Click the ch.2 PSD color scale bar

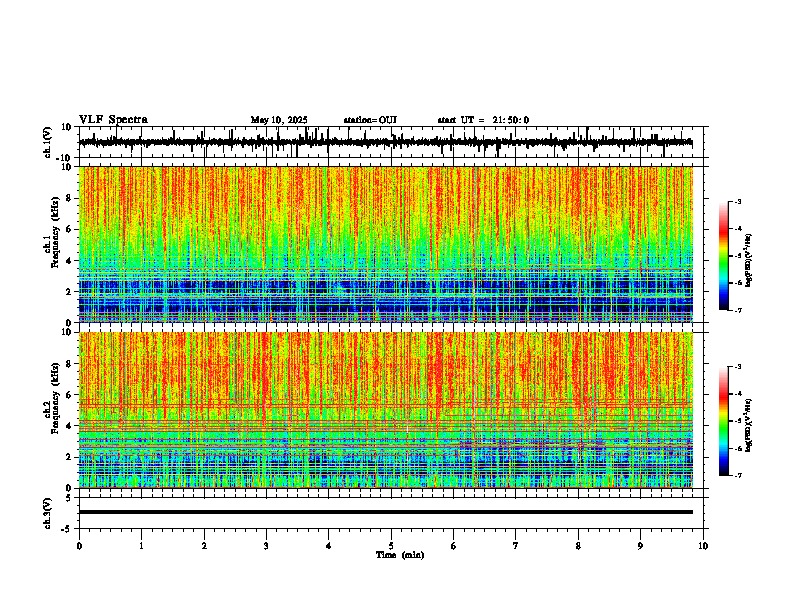click(723, 421)
